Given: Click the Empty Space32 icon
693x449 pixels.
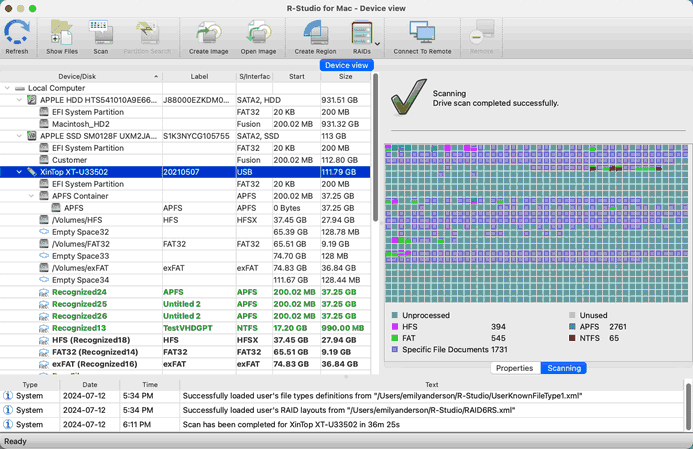Looking at the screenshot, I should tap(44, 232).
